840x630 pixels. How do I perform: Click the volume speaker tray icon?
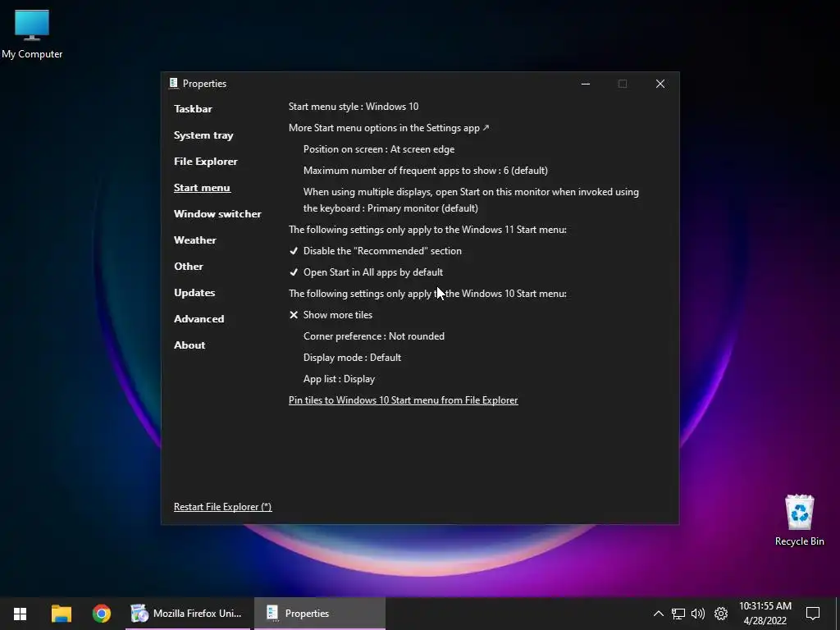697,614
